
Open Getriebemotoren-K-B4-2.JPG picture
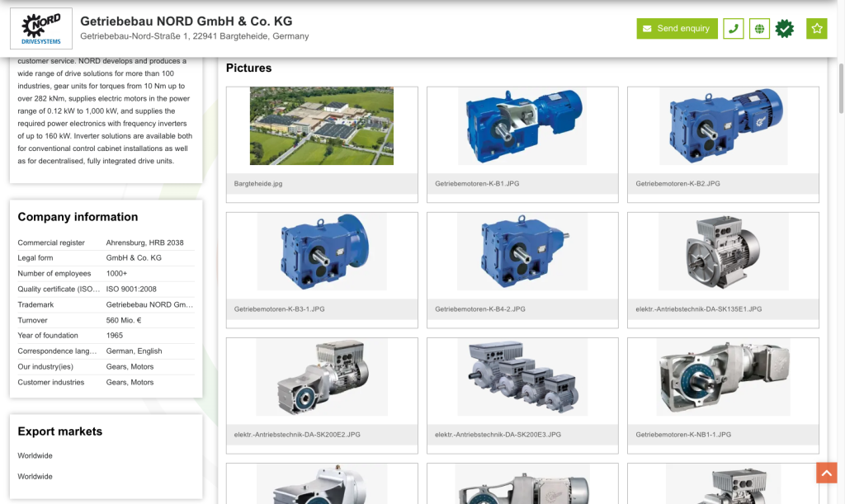pos(522,252)
